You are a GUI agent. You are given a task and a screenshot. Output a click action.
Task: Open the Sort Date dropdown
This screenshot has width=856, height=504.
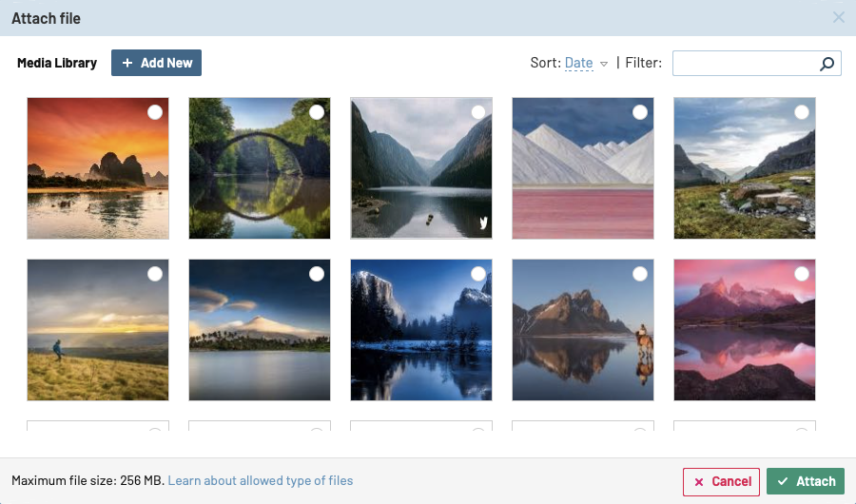tap(578, 64)
